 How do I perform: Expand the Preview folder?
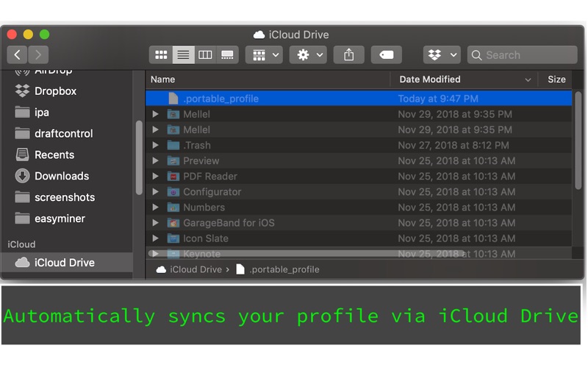(x=155, y=160)
